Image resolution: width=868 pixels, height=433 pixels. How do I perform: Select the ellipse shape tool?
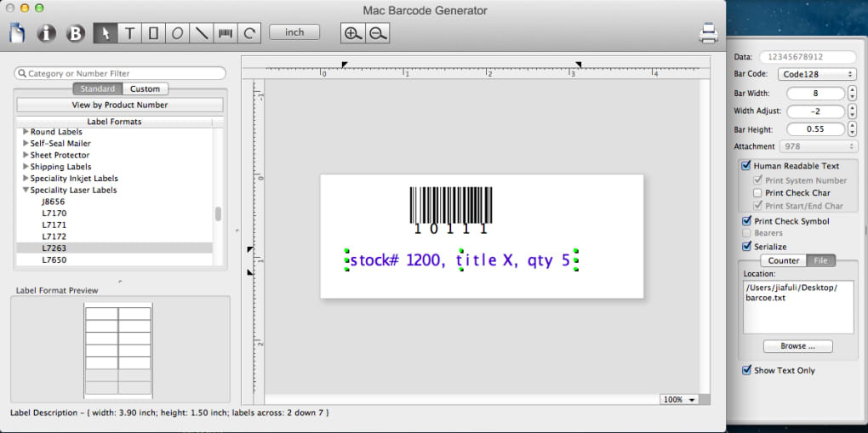(x=177, y=33)
